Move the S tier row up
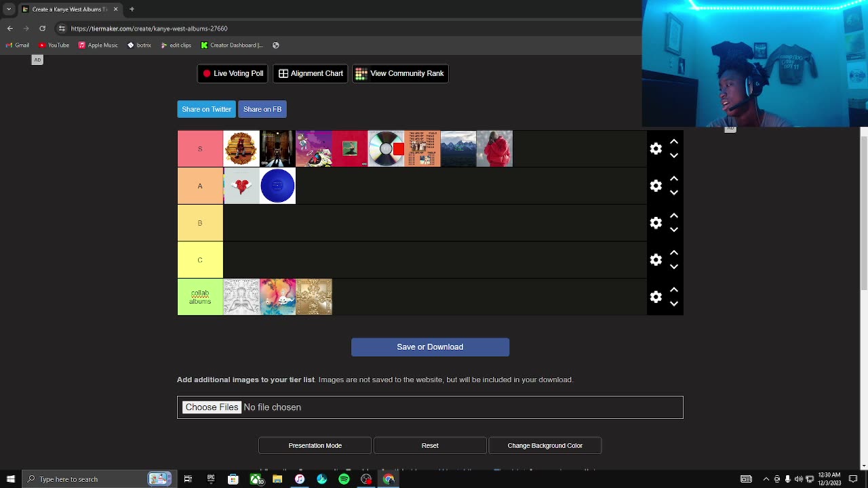This screenshot has width=868, height=488. 674,142
